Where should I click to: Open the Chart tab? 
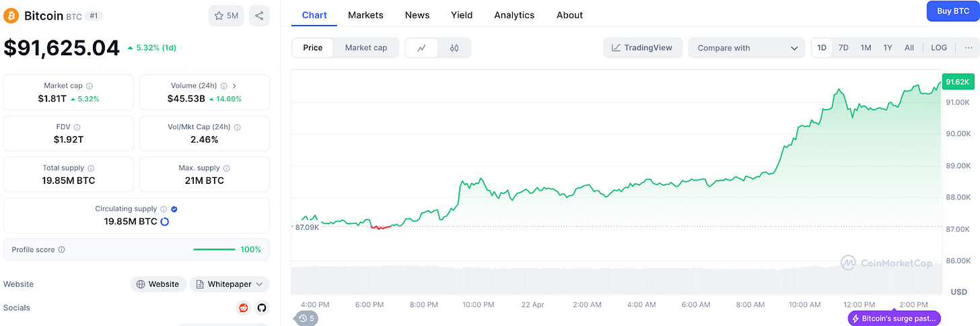(x=314, y=15)
